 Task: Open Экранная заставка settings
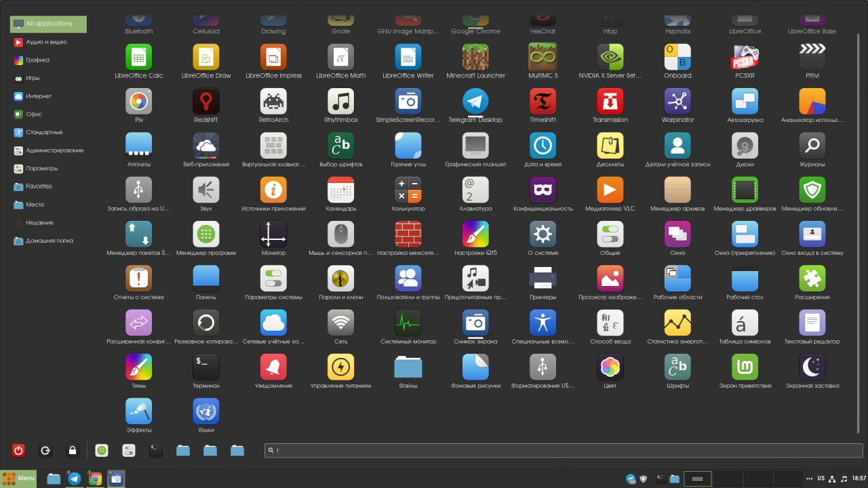coord(812,367)
